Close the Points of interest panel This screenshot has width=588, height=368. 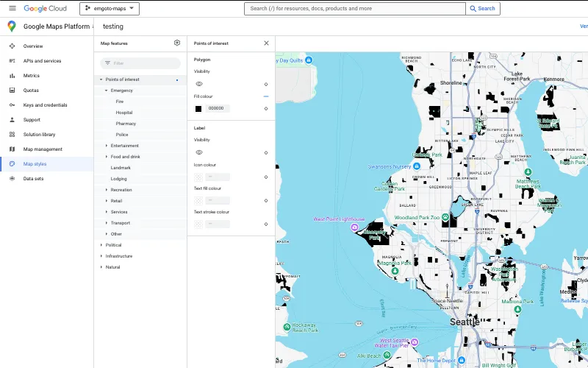(x=266, y=43)
